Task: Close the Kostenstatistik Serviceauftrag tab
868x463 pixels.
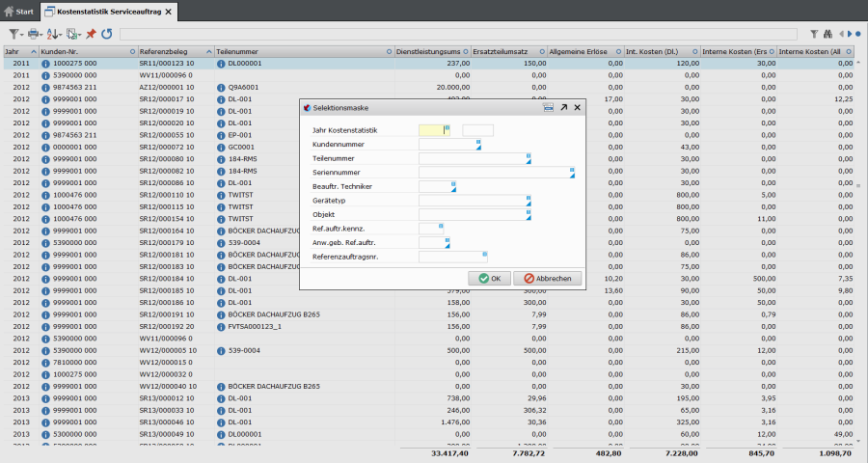Action: (169, 12)
